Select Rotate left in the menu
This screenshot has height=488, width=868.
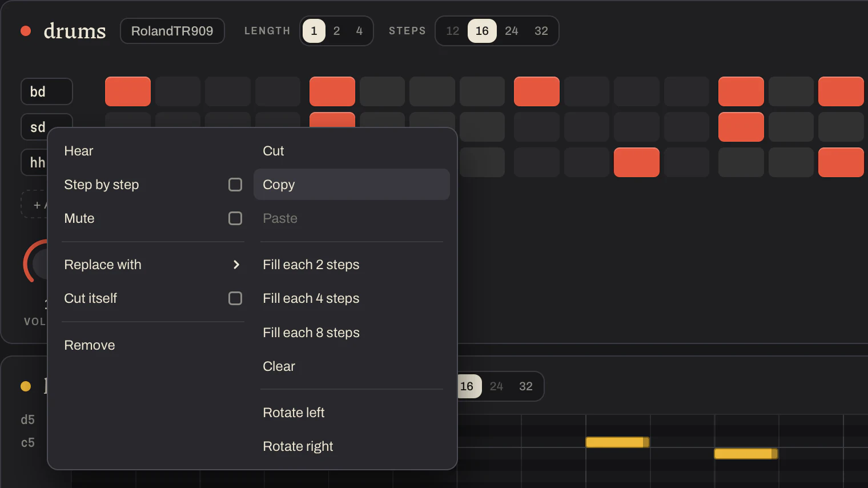pyautogui.click(x=294, y=413)
